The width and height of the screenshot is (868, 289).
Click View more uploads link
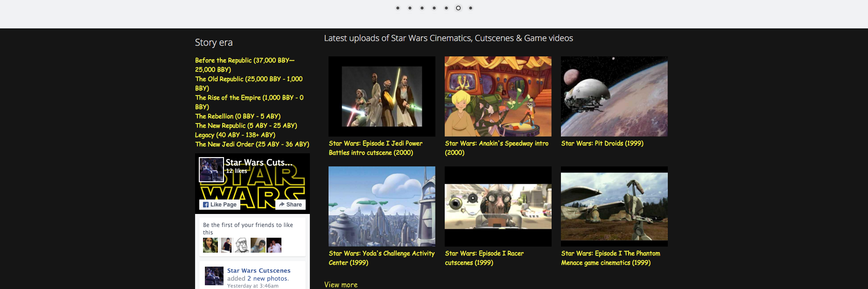click(341, 284)
